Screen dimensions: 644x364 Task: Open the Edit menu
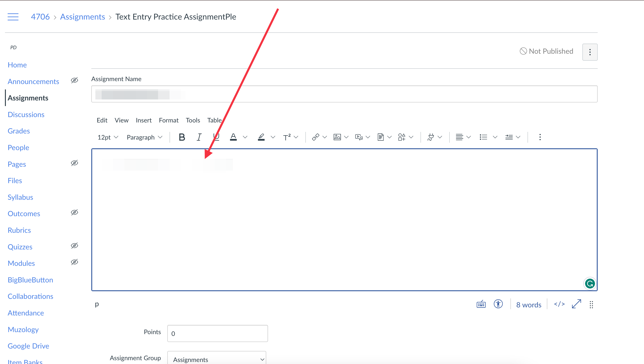coord(102,120)
